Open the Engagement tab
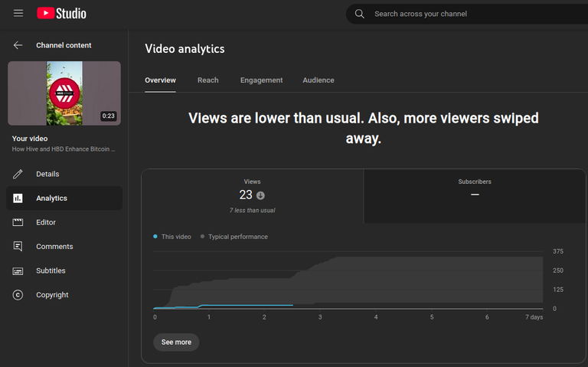This screenshot has height=367, width=588. (x=261, y=80)
